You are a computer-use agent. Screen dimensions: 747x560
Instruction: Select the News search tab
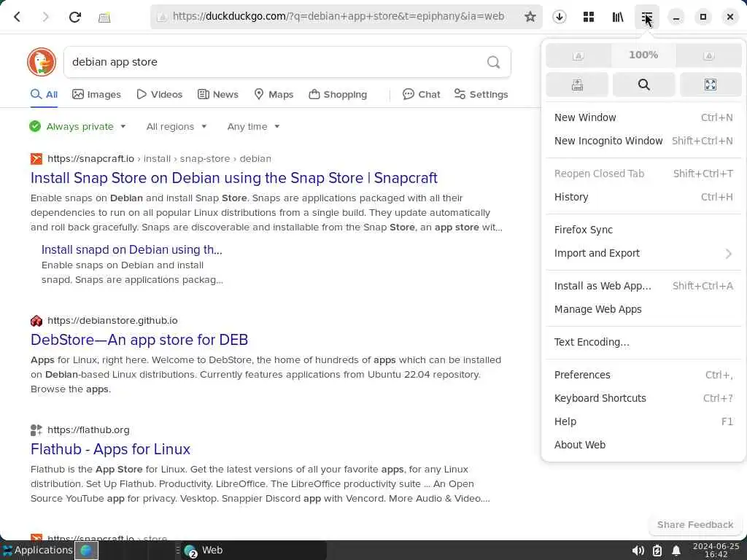[218, 94]
